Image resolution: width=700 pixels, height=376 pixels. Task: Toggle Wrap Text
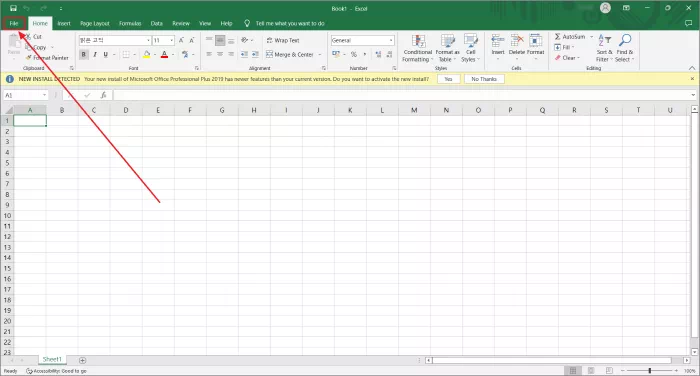283,40
